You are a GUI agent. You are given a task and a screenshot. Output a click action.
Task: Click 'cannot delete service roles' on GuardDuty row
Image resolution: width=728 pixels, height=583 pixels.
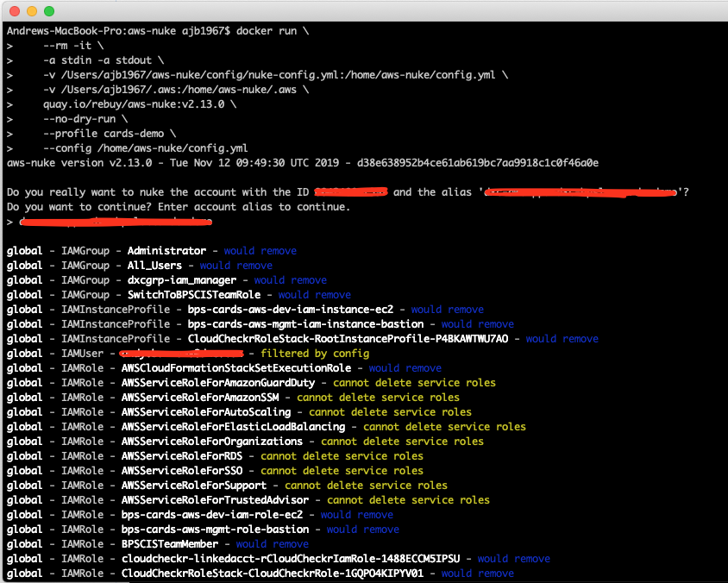[x=414, y=383]
